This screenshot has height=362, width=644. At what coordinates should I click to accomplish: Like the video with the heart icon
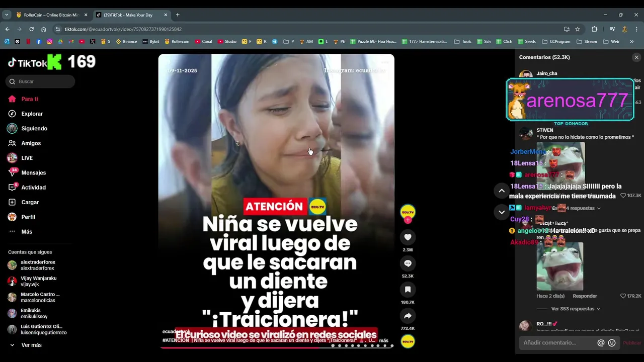408,237
